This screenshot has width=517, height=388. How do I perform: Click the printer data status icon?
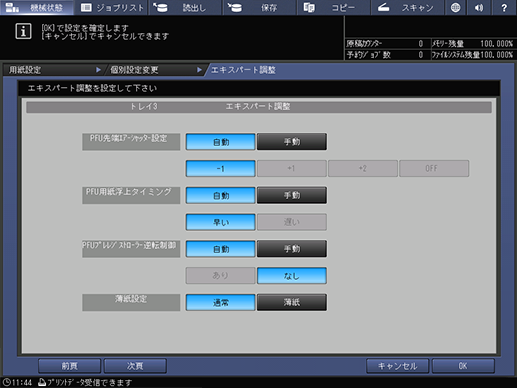(42, 382)
